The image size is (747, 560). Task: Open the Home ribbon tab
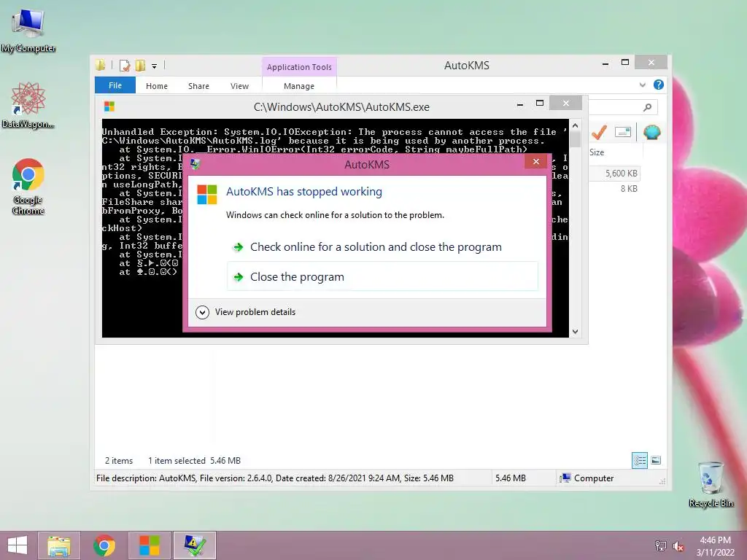(157, 86)
